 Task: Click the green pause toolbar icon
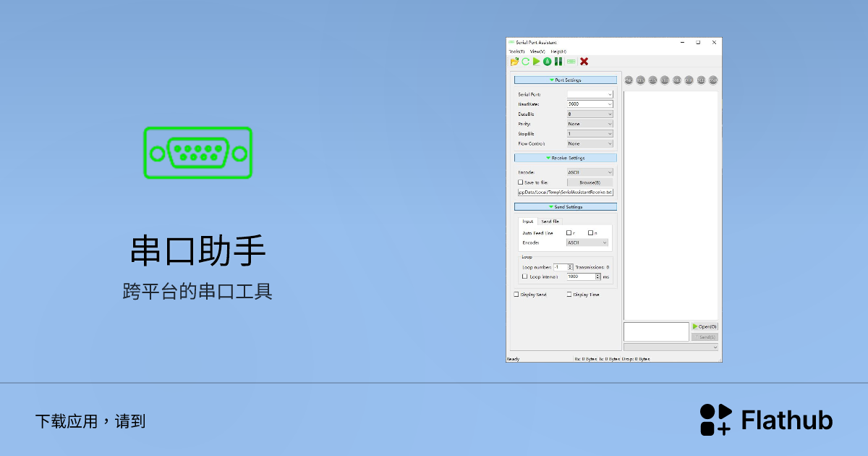pos(558,62)
